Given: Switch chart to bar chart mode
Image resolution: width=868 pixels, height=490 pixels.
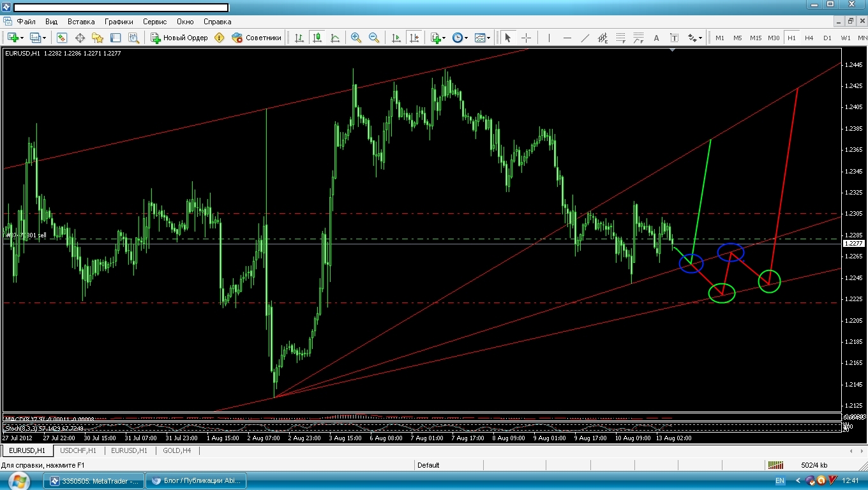Looking at the screenshot, I should (299, 38).
